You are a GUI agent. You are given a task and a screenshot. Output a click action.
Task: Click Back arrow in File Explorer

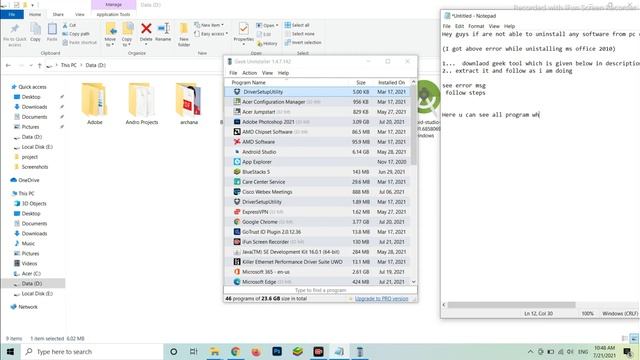(8, 65)
